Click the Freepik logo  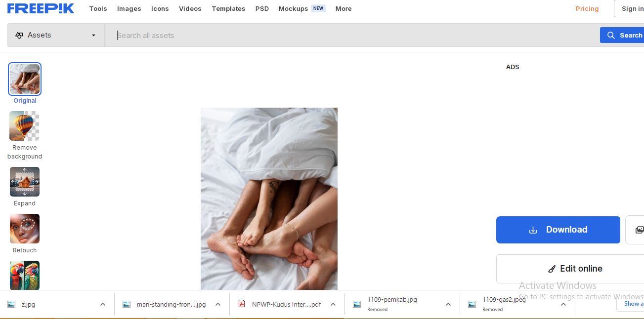click(x=41, y=8)
